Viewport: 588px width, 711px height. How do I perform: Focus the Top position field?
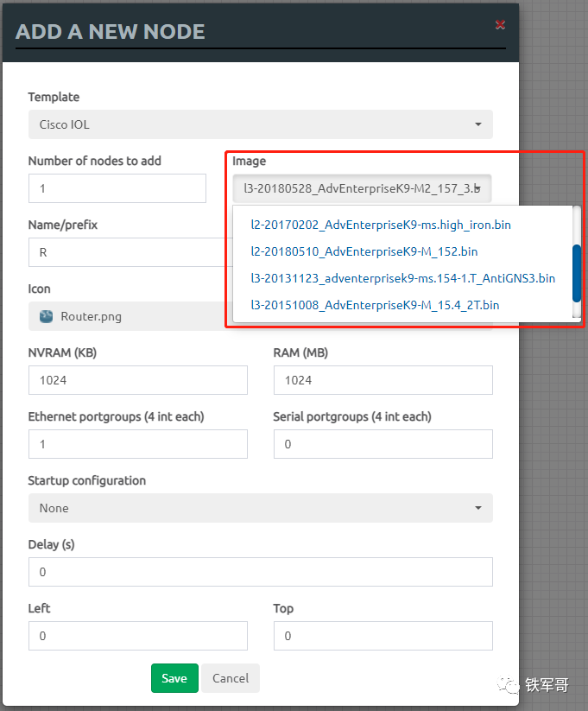tap(383, 636)
